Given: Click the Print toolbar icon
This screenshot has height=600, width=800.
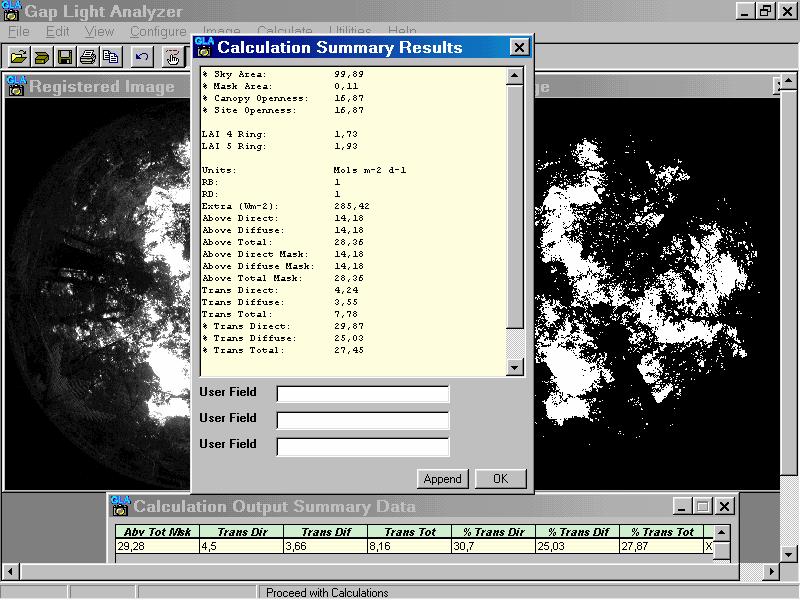Looking at the screenshot, I should pyautogui.click(x=88, y=57).
